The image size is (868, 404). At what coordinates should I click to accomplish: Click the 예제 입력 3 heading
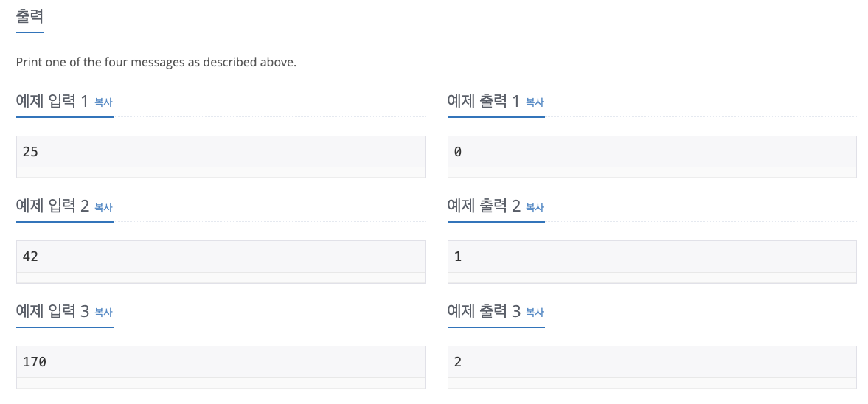52,312
